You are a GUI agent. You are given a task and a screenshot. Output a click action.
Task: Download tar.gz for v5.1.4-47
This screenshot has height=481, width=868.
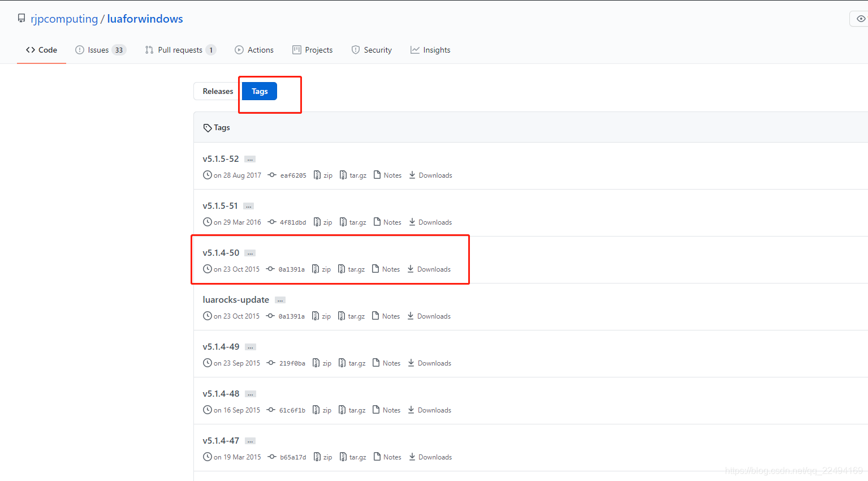pyautogui.click(x=353, y=457)
